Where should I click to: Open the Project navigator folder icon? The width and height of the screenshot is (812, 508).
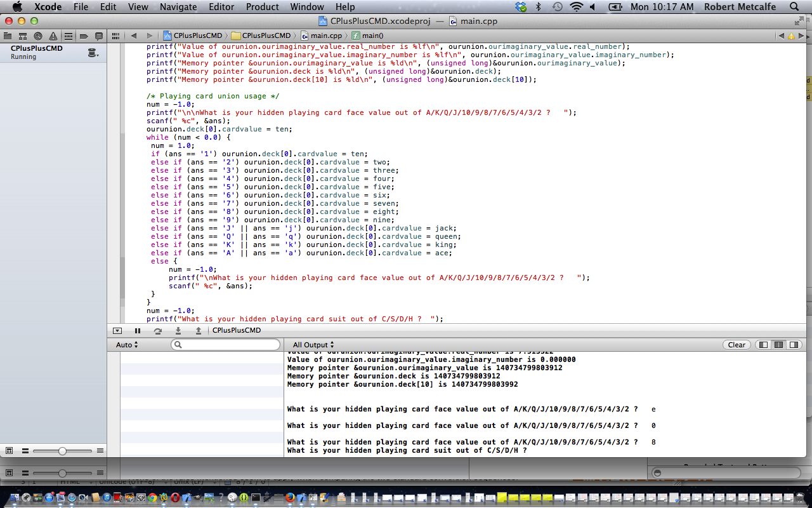tap(8, 36)
